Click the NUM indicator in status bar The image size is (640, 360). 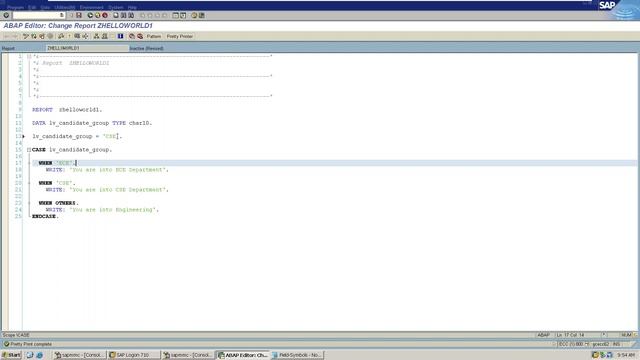[626, 335]
